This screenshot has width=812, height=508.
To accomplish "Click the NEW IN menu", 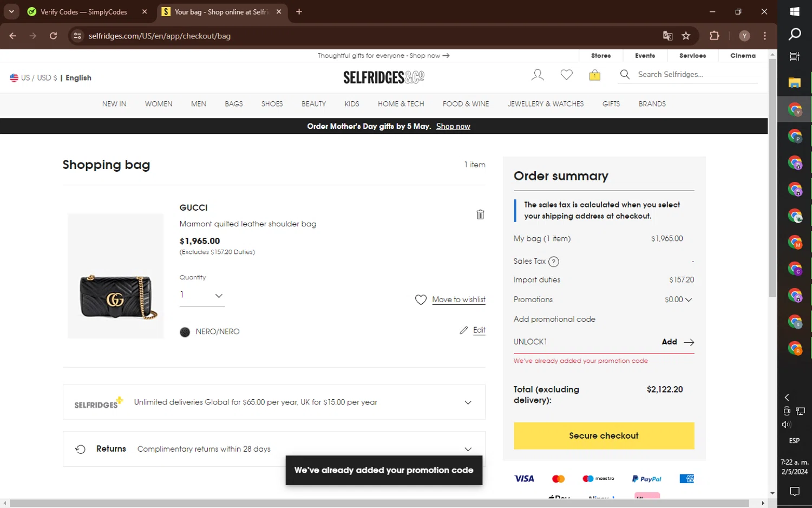I will pos(114,104).
